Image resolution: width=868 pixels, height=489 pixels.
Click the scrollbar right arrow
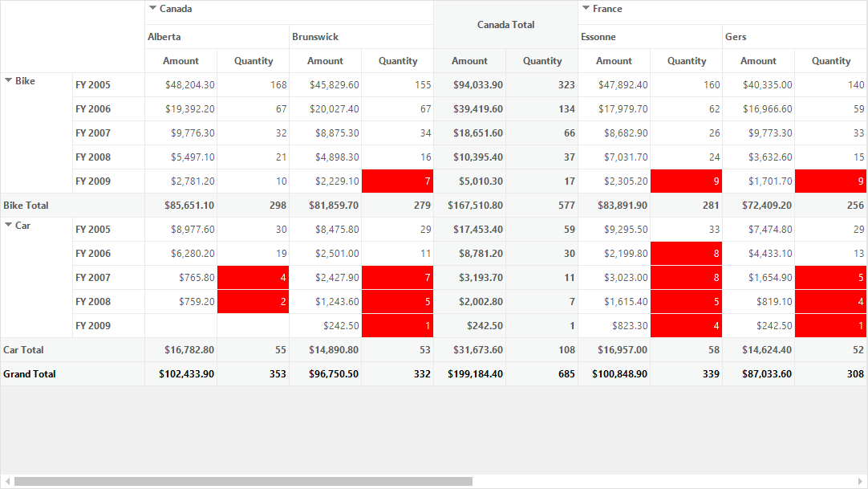[x=860, y=481]
